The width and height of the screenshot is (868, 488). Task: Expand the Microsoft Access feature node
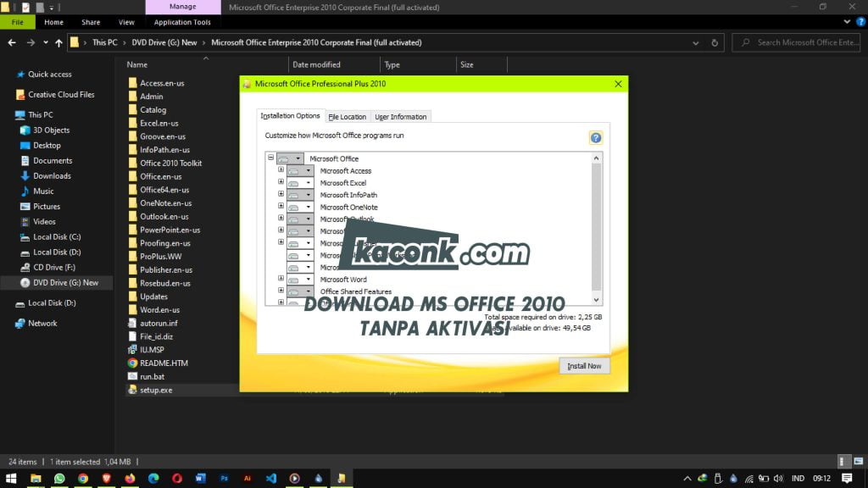coord(281,169)
